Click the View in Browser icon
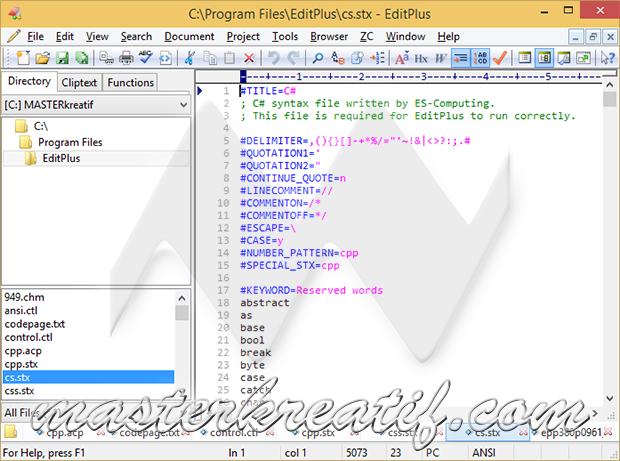The image size is (620, 461). tap(165, 58)
